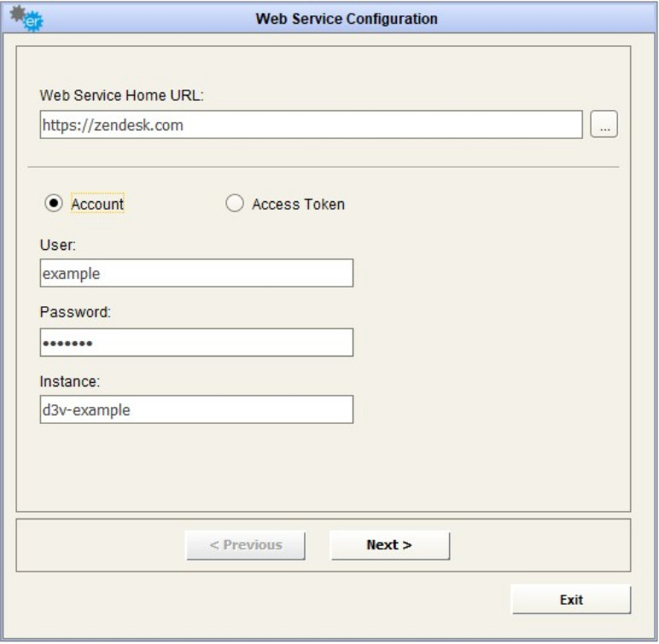Click the "Account" option label text
The height and width of the screenshot is (644, 659).
[x=97, y=205]
